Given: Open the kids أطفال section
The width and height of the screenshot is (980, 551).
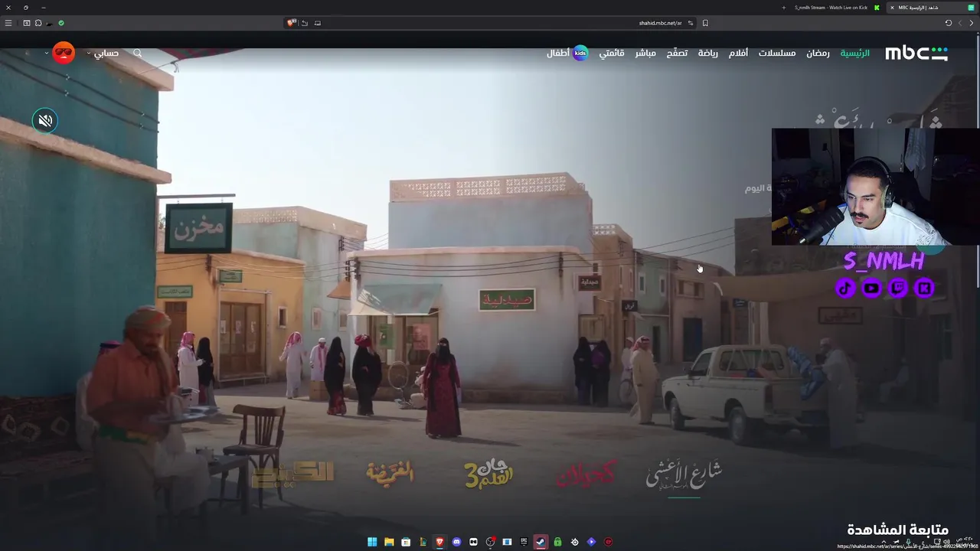Looking at the screenshot, I should pyautogui.click(x=567, y=53).
